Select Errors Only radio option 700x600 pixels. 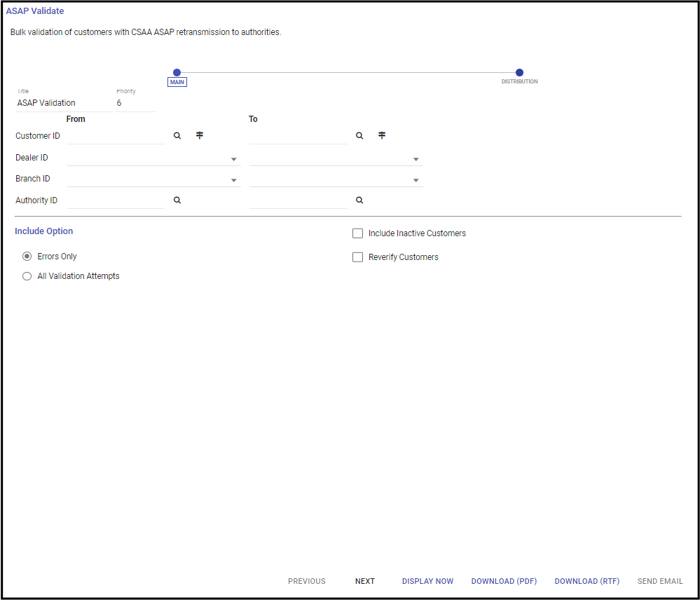[x=27, y=257]
